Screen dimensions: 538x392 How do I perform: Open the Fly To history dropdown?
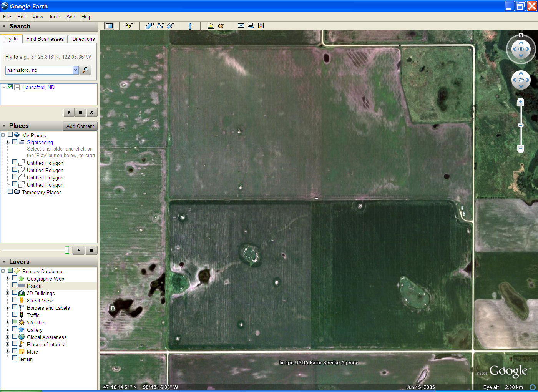tap(75, 70)
